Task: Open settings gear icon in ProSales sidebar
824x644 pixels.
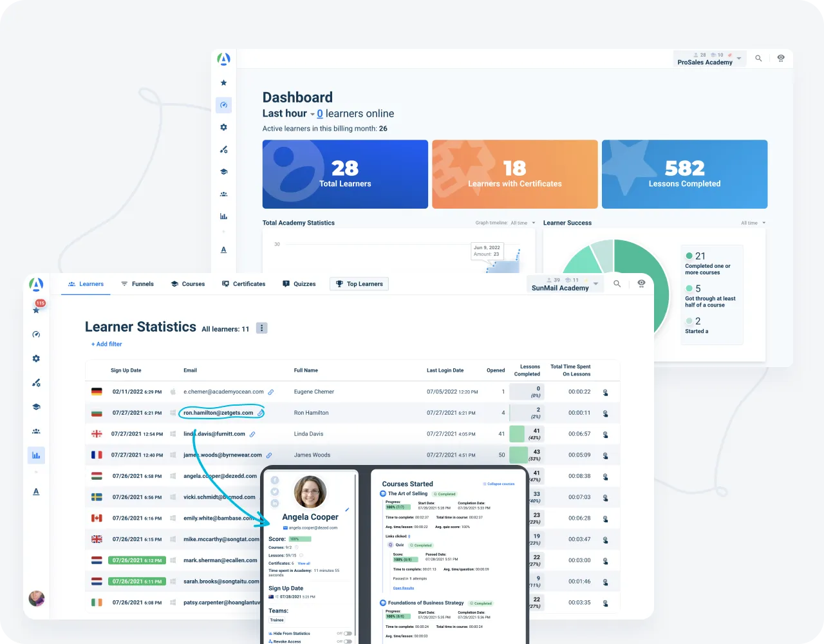Action: tap(223, 128)
